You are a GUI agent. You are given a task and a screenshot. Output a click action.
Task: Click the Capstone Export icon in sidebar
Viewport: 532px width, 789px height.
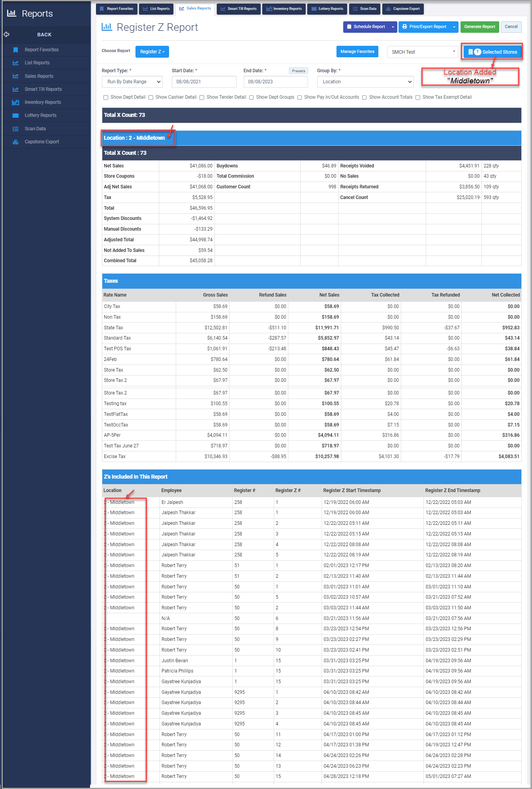[15, 142]
